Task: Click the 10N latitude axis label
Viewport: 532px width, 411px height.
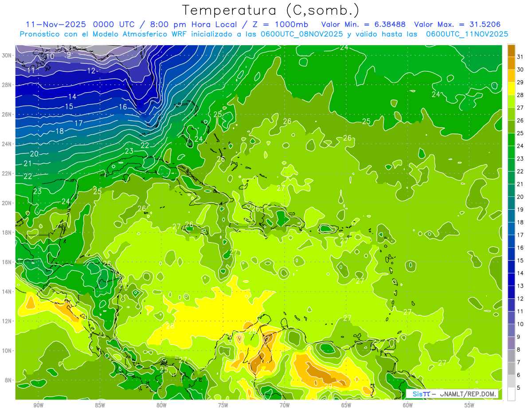Action: point(7,351)
